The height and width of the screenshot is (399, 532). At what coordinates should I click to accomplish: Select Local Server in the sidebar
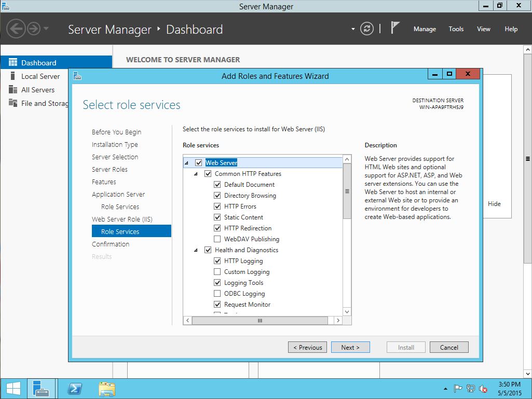pos(40,76)
